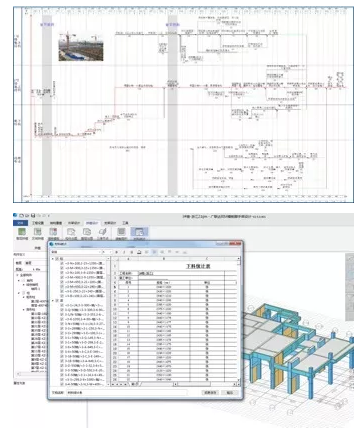Uncheck the second item under first tree group
This screenshot has height=444, width=363.
pyautogui.click(x=62, y=268)
